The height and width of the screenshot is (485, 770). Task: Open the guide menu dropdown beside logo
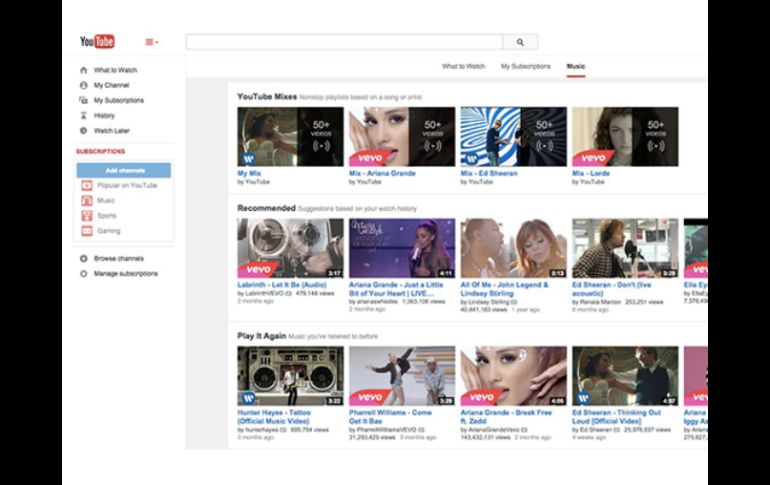coord(152,42)
